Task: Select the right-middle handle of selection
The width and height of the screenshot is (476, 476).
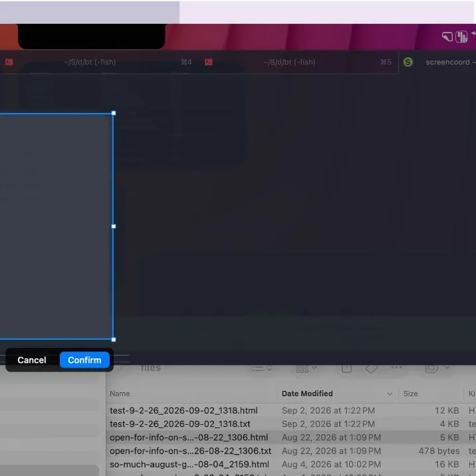Action: pos(114,226)
